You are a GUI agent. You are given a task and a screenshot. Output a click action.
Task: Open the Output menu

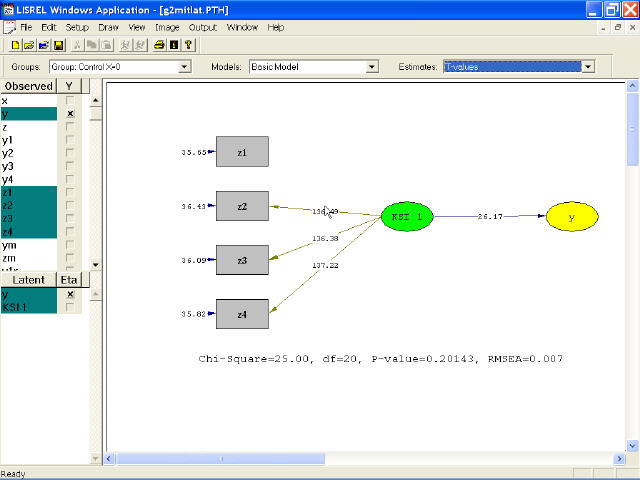coord(203,27)
